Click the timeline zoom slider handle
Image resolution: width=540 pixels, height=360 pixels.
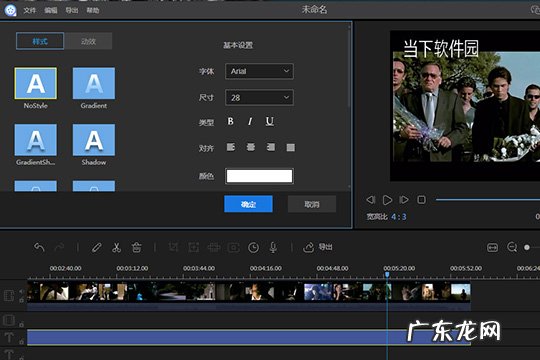point(527,247)
